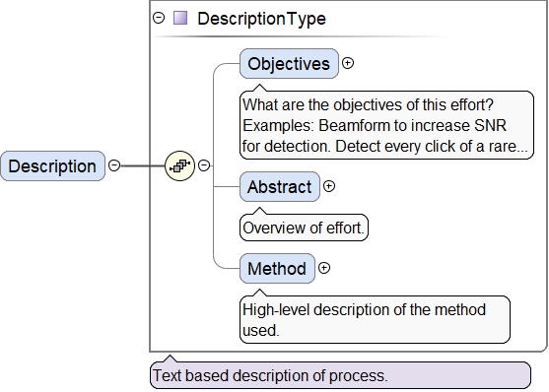549x392 pixels.
Task: Collapse the Description element node
Action: click(114, 165)
